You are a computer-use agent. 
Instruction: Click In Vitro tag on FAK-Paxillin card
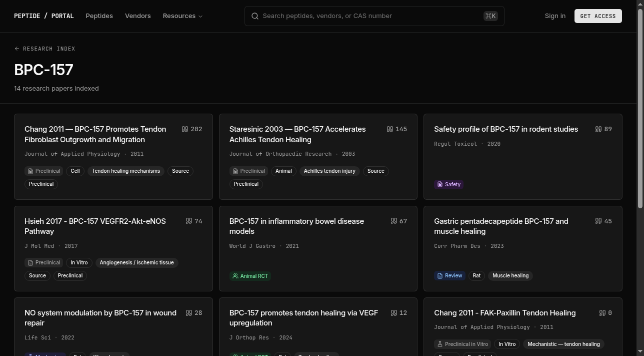(x=507, y=344)
